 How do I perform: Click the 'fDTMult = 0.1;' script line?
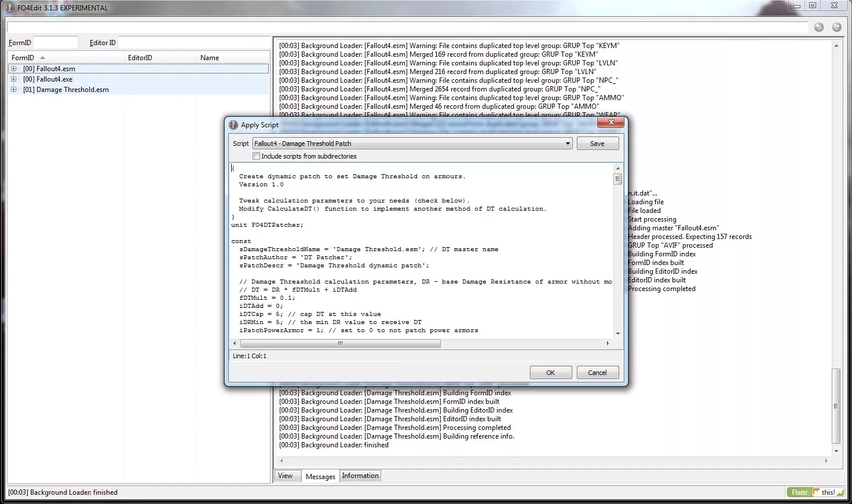click(267, 298)
